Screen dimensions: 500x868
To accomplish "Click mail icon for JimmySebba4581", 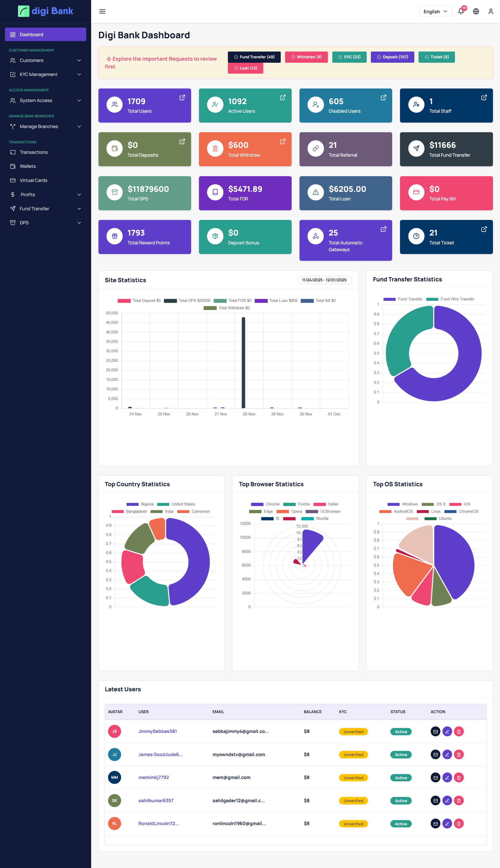I will coord(435,731).
